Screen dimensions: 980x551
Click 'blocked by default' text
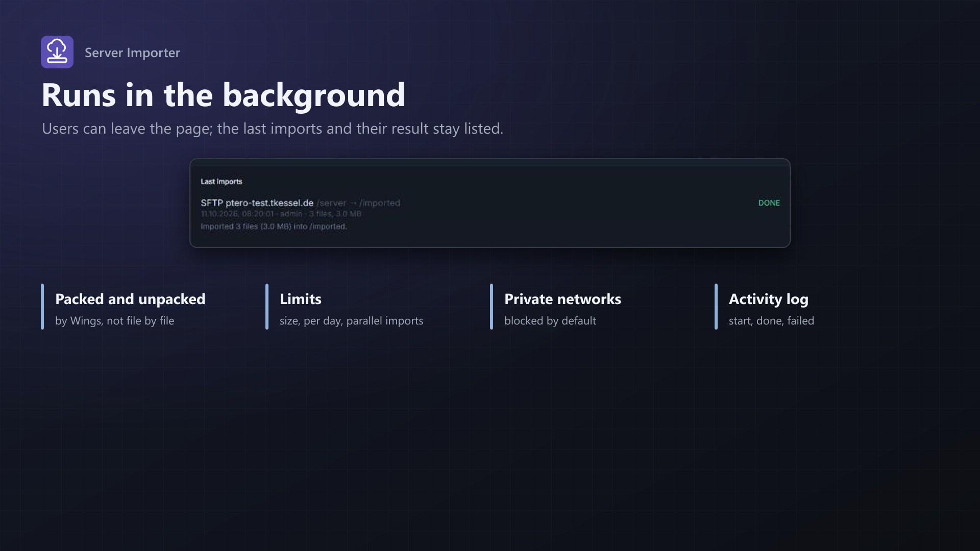(x=550, y=321)
